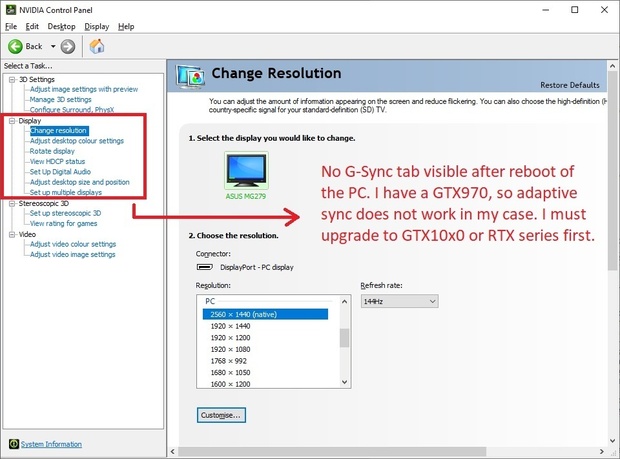Open Adjust image settings with preview

[84, 89]
